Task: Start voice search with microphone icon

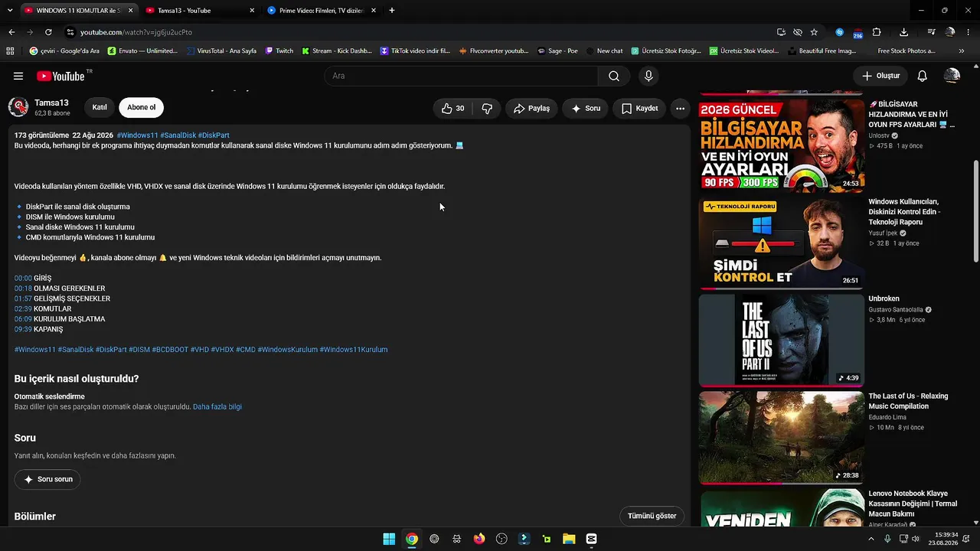Action: (x=648, y=76)
